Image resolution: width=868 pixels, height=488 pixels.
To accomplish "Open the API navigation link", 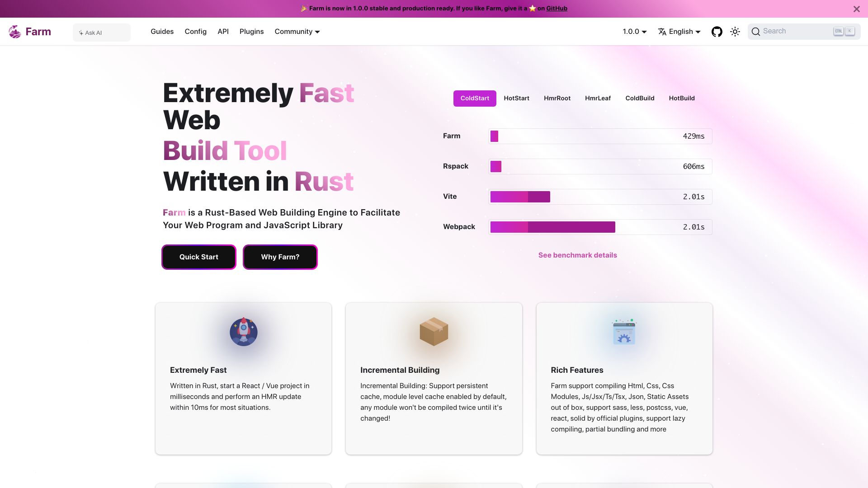I will pyautogui.click(x=223, y=32).
